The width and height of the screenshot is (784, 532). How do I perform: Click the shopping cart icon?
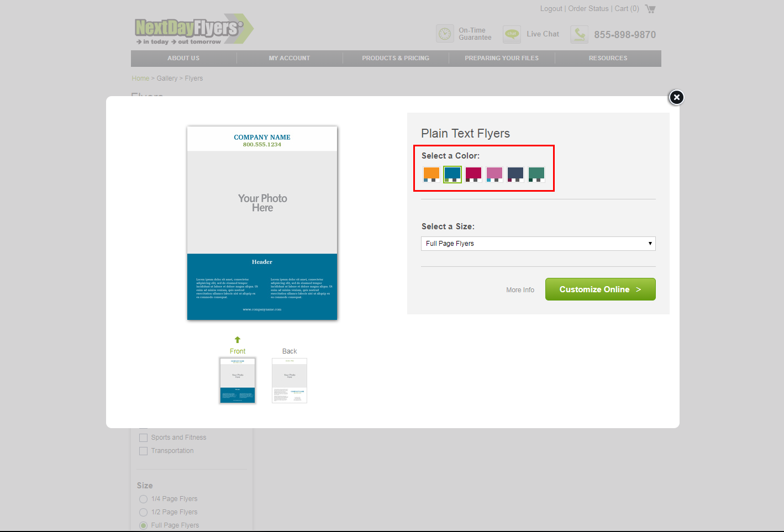[x=650, y=9]
